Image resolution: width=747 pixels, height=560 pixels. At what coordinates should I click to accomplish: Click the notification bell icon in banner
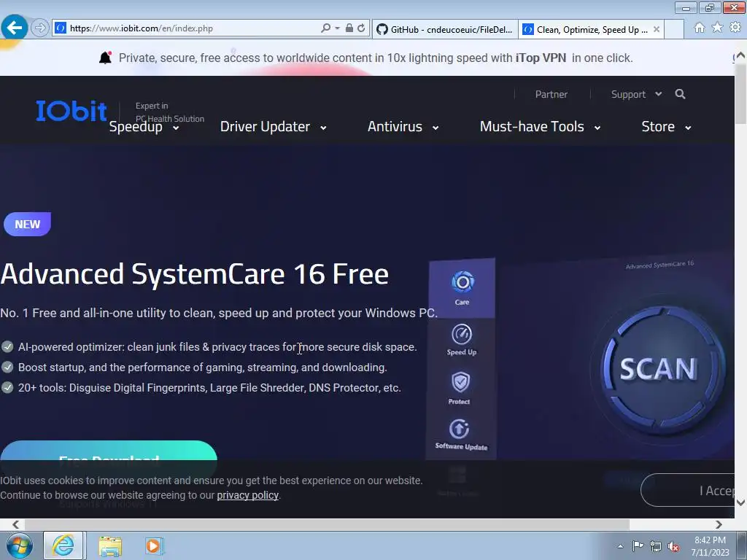pyautogui.click(x=105, y=58)
